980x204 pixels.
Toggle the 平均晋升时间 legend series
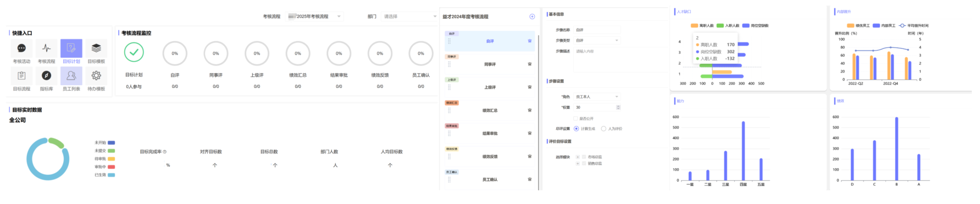click(913, 26)
